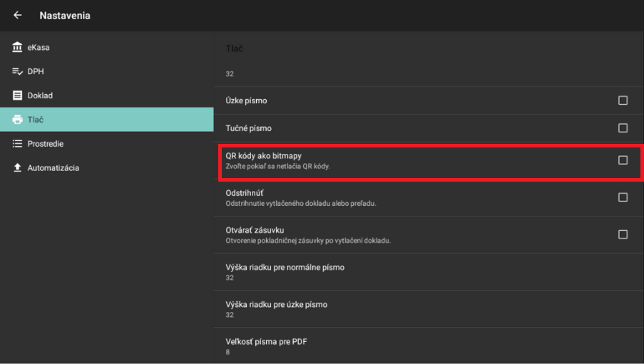Go to the Automatizácia section
The width and height of the screenshot is (644, 364).
point(53,168)
